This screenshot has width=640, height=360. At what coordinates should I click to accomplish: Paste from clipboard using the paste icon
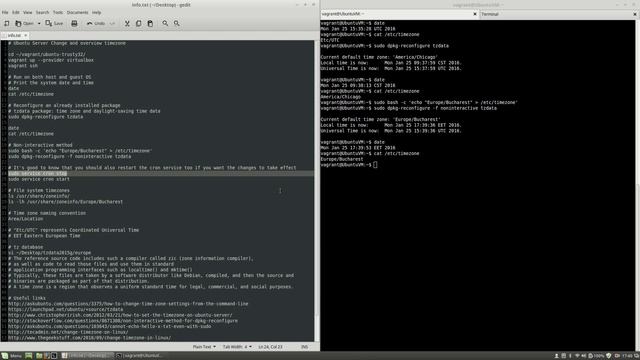(150, 23)
